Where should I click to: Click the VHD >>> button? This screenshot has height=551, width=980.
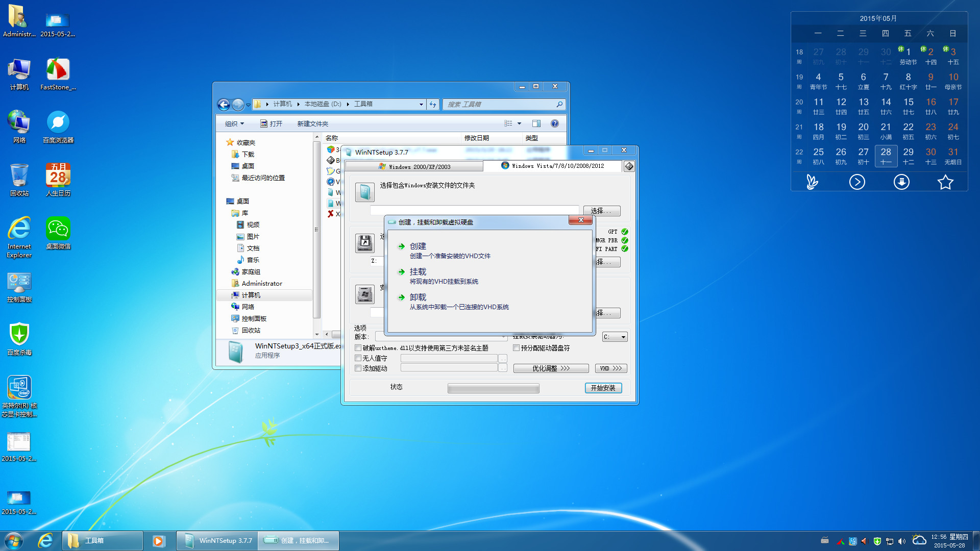610,368
